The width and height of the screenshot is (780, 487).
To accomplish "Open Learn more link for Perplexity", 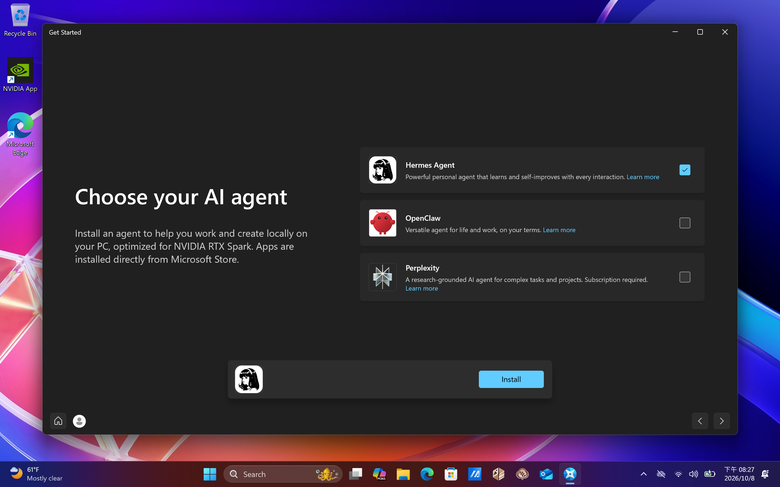I will [421, 289].
